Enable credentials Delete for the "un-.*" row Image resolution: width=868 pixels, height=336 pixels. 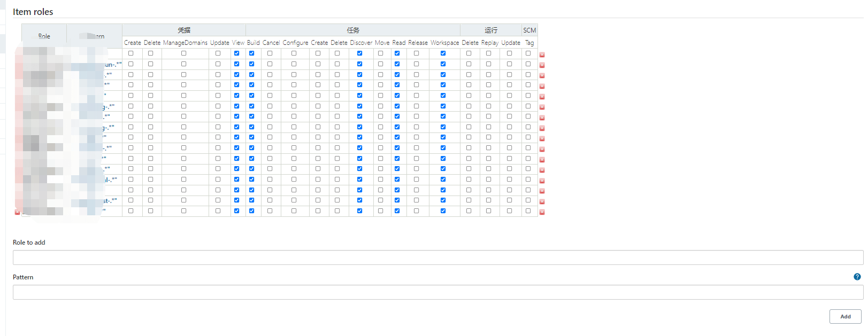click(x=150, y=64)
